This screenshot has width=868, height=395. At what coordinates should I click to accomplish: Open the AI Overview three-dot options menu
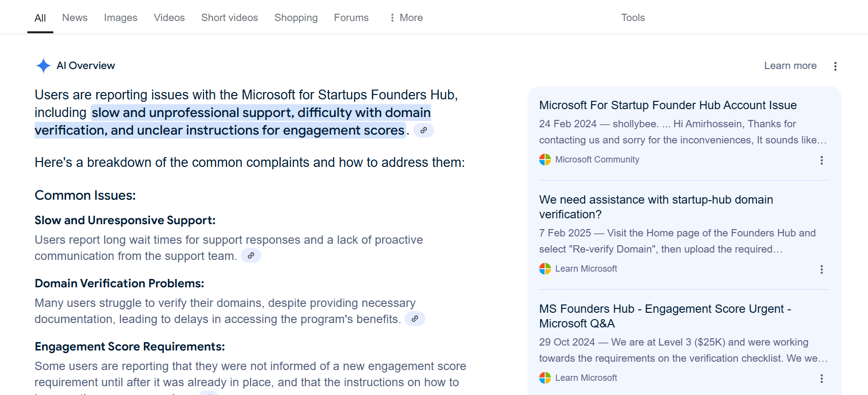click(835, 66)
